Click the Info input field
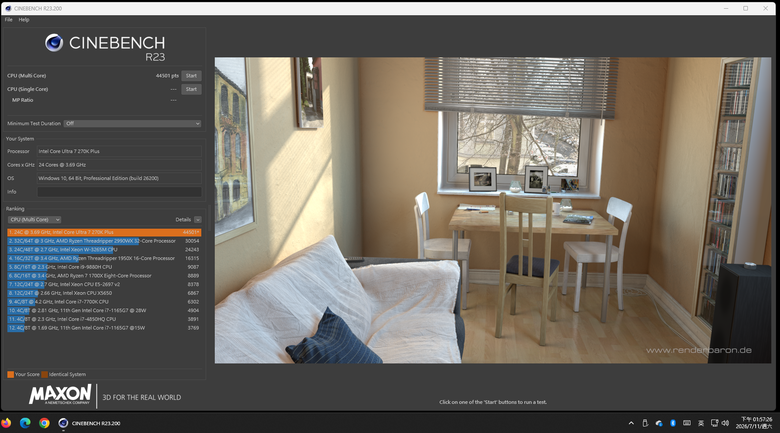Image resolution: width=780 pixels, height=433 pixels. pos(119,192)
